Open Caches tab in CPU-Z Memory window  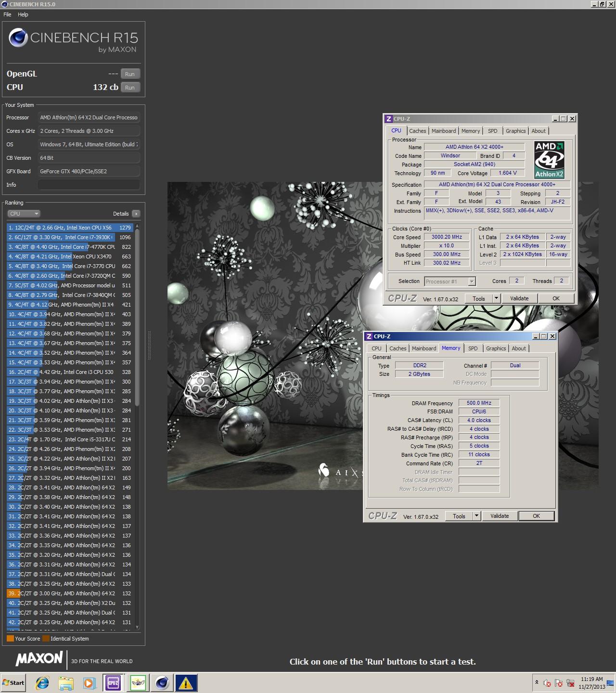click(x=398, y=348)
